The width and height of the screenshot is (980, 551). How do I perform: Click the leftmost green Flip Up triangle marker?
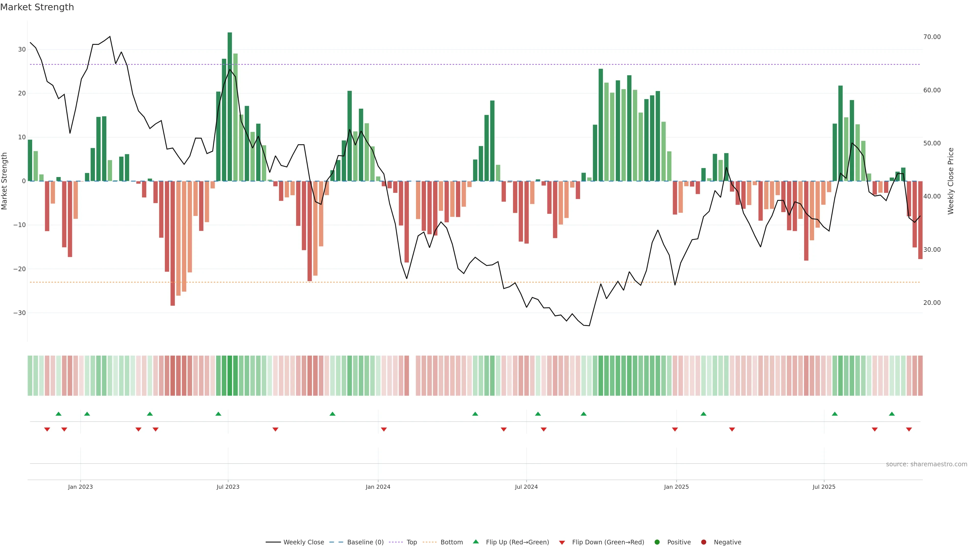click(x=59, y=414)
